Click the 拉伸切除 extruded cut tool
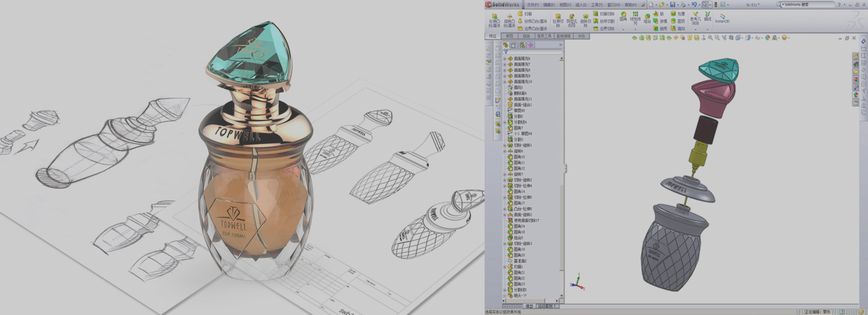Viewport: 868px width, 315px height. [558, 21]
